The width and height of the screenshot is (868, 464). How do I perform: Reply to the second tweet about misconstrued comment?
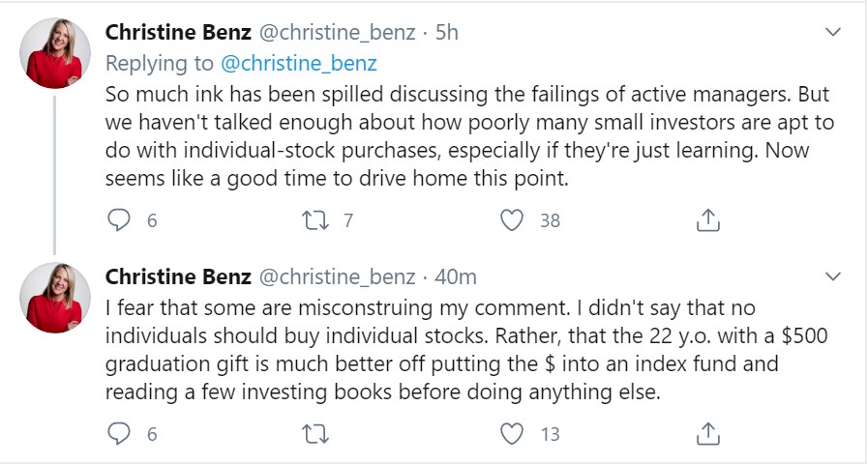(x=118, y=433)
